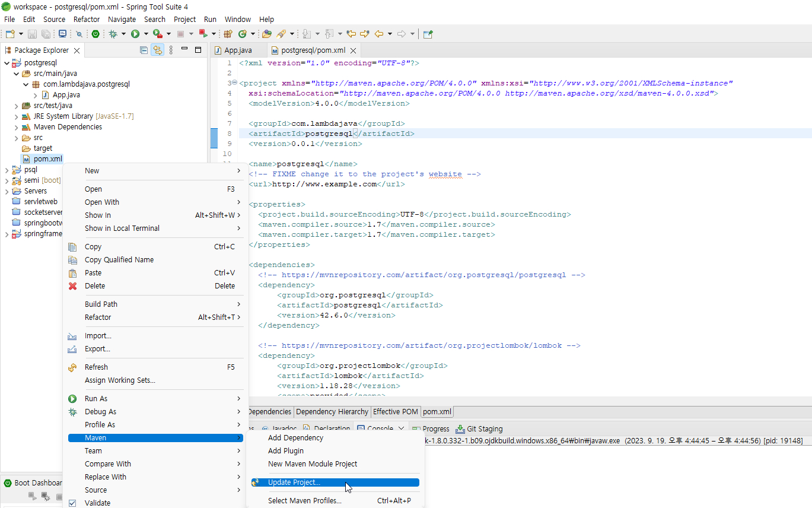Click the Update Project icon in submenu
Screen dimensions: 812x508
pyautogui.click(x=256, y=482)
